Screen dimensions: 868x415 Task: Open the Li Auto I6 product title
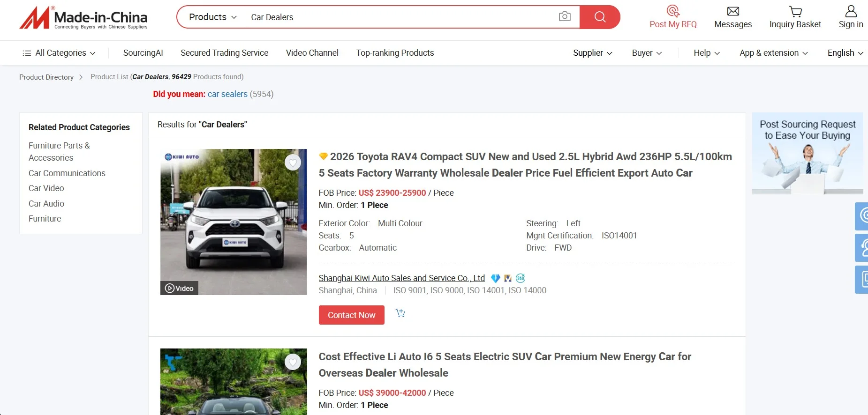[x=505, y=365]
